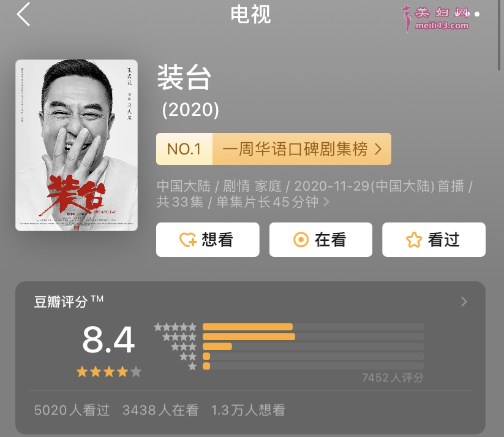Click the four-star rating distribution bar
This screenshot has width=504, height=437.
coord(314,336)
